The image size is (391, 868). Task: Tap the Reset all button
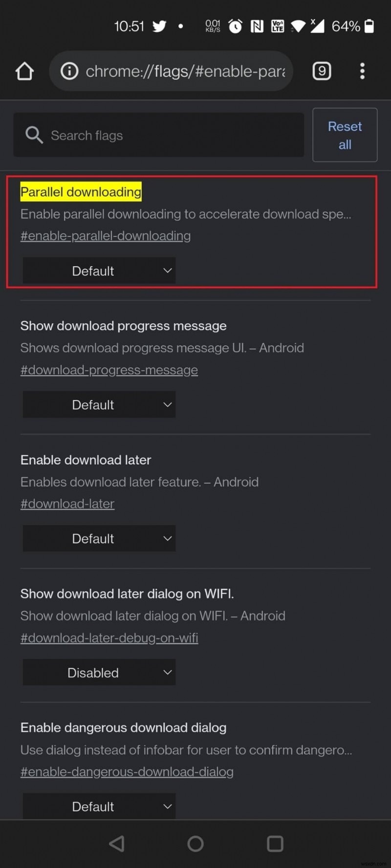click(x=345, y=135)
